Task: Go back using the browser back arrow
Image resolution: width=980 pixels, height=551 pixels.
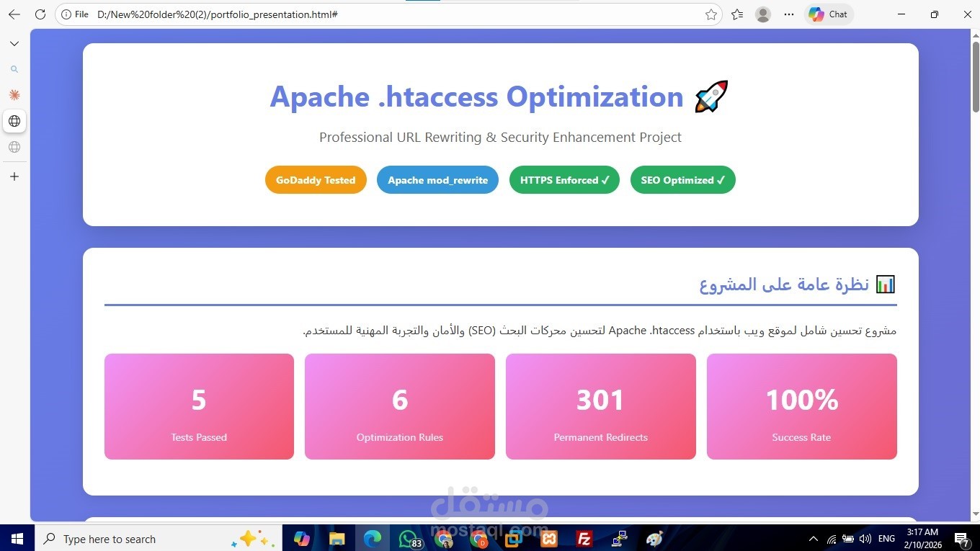Action: click(x=14, y=14)
